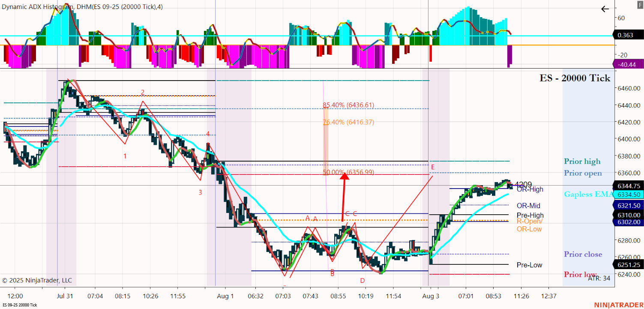
Task: Click the 08:53 time axis label
Action: (x=494, y=296)
